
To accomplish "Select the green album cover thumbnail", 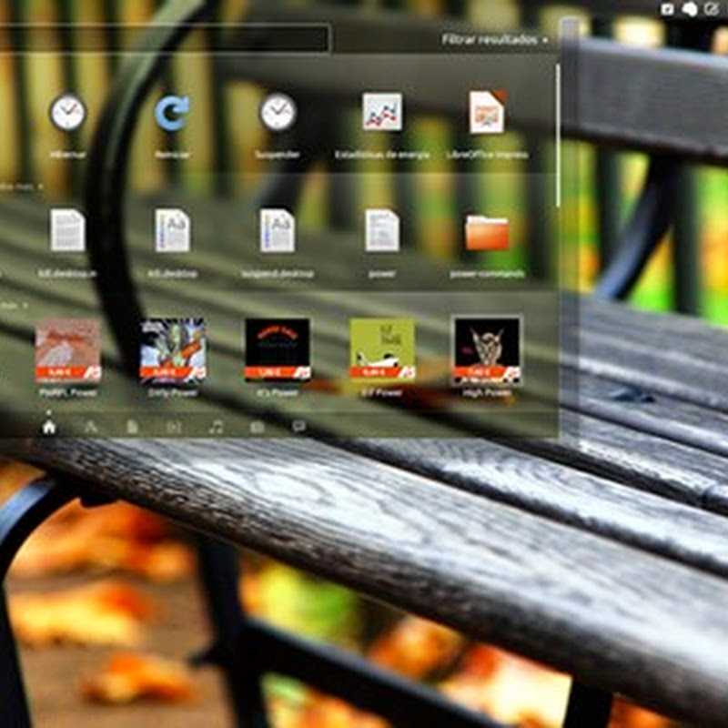I will pyautogui.click(x=382, y=349).
